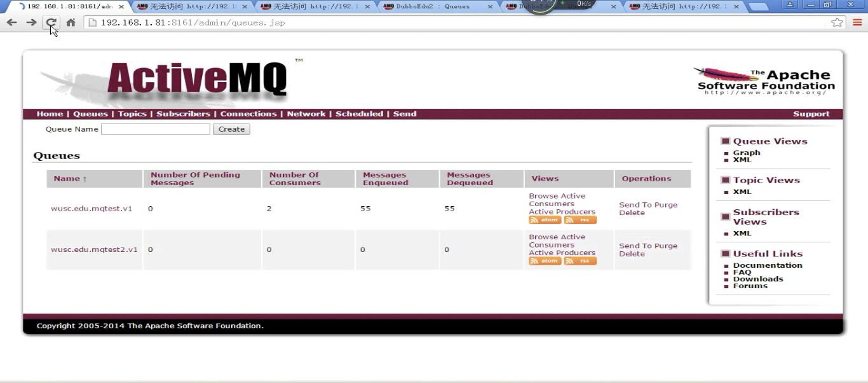The image size is (868, 383).
Task: Click the Apache Software Foundation logo
Action: [764, 82]
